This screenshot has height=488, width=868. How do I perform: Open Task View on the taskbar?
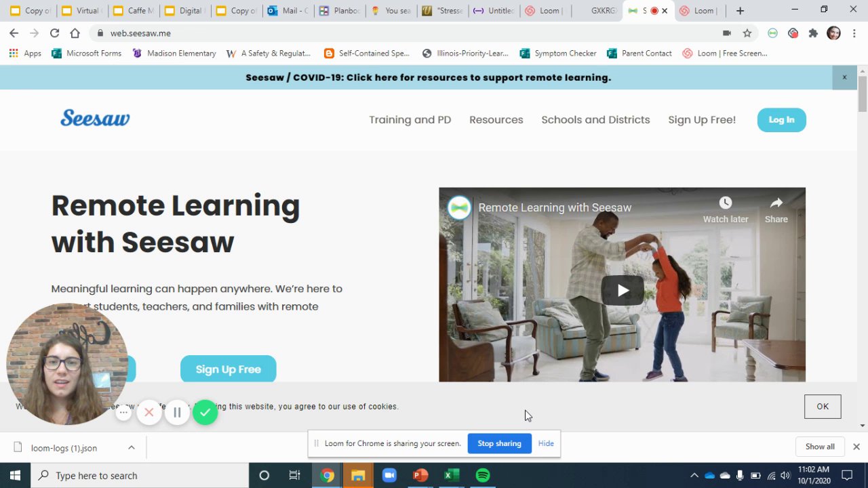click(294, 475)
